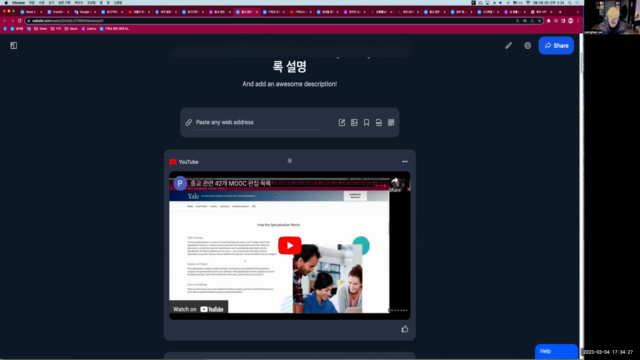This screenshot has width=640, height=360.
Task: Switch to the Google Translate tab
Action: point(85,12)
